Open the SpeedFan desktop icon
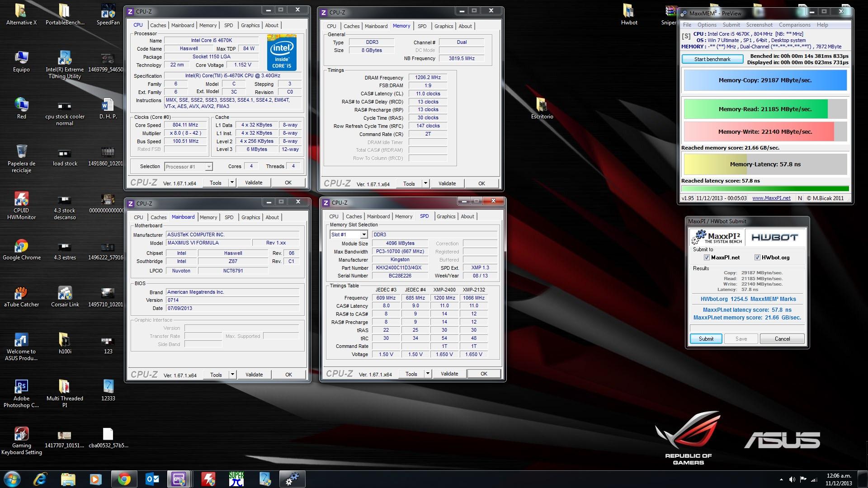868x488 pixels. click(108, 14)
